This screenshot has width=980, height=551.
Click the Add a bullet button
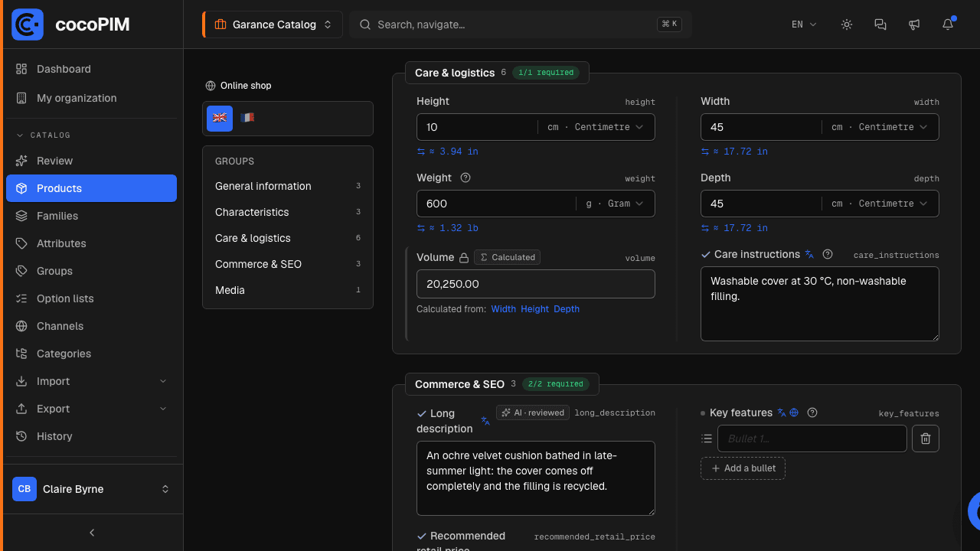743,468
